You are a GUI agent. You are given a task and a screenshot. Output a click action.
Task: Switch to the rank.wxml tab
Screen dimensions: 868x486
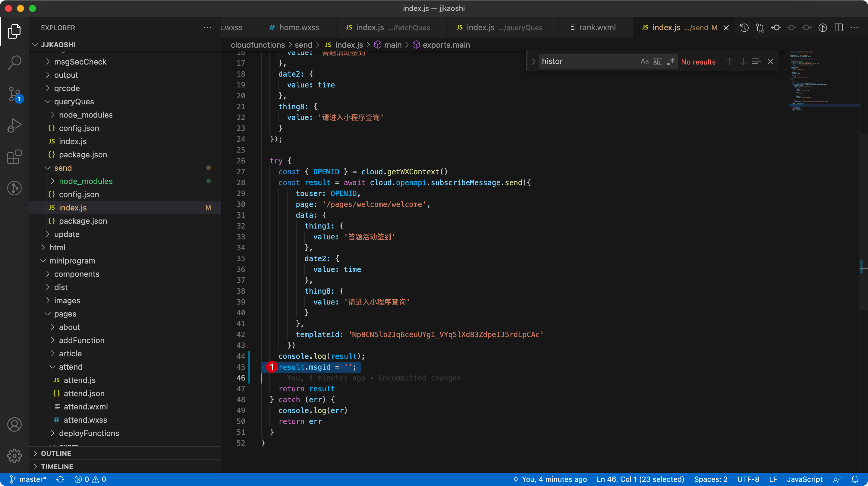click(597, 28)
